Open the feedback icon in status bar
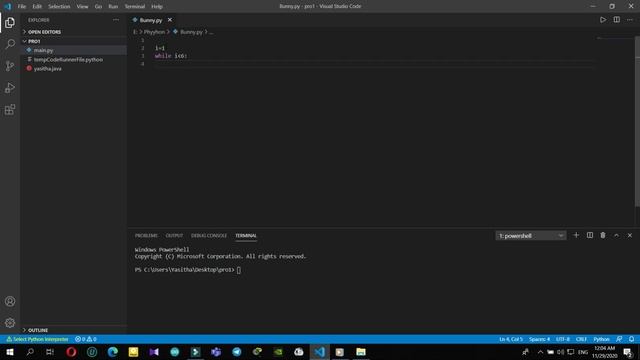This screenshot has width=640, height=360. click(x=619, y=339)
